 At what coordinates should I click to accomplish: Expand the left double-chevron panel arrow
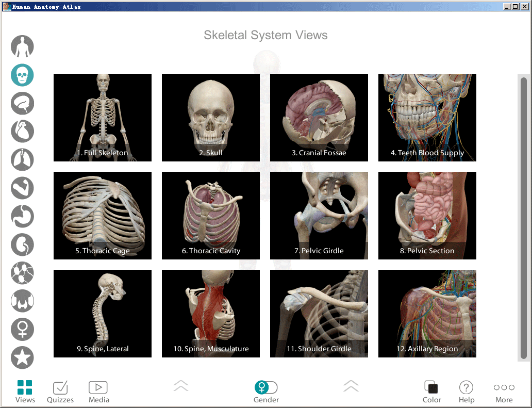pos(181,386)
